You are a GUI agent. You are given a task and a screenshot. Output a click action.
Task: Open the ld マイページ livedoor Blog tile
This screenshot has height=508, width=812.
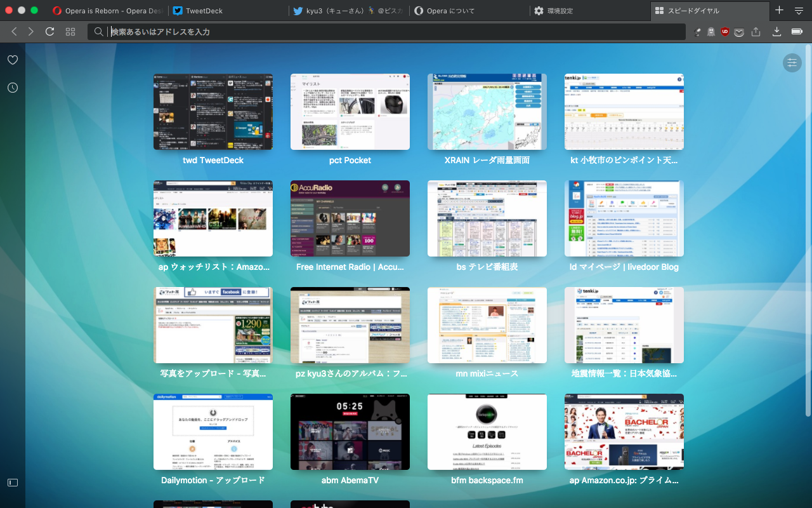point(624,218)
